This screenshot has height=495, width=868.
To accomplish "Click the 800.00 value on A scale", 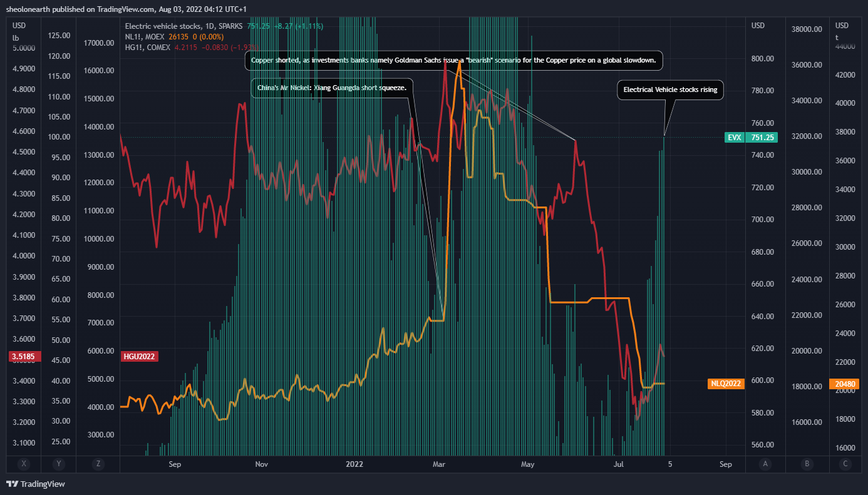I will click(763, 59).
